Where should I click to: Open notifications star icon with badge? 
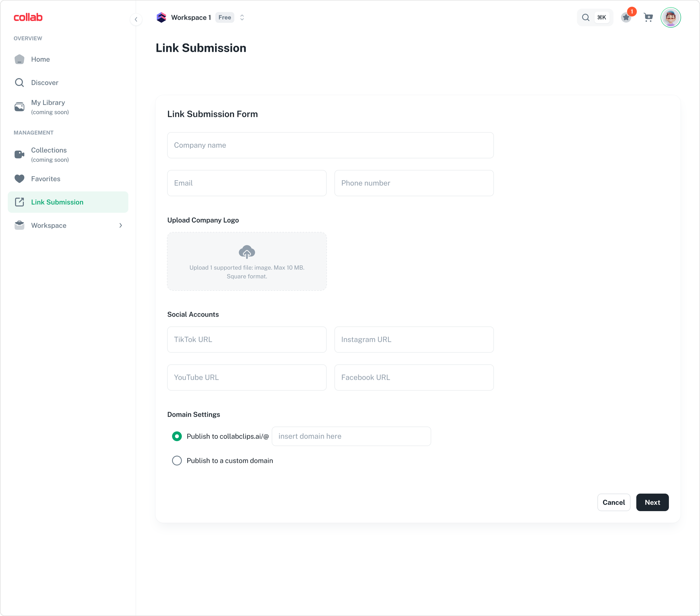click(x=626, y=17)
